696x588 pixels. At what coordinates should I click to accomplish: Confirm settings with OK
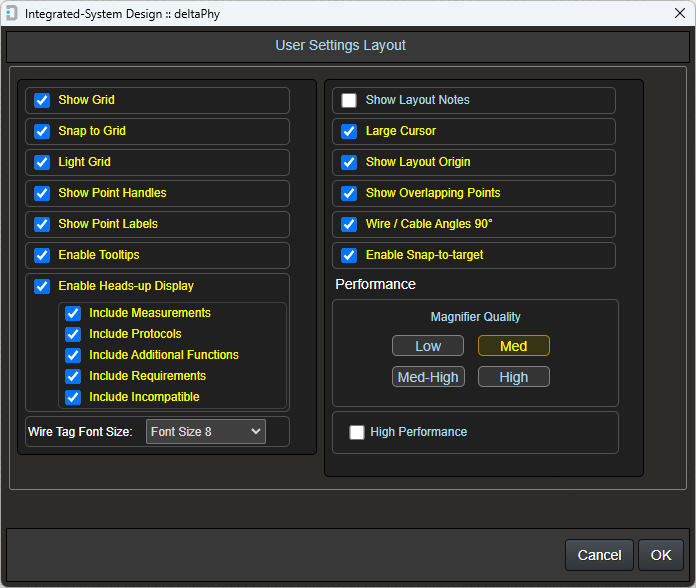tap(661, 555)
